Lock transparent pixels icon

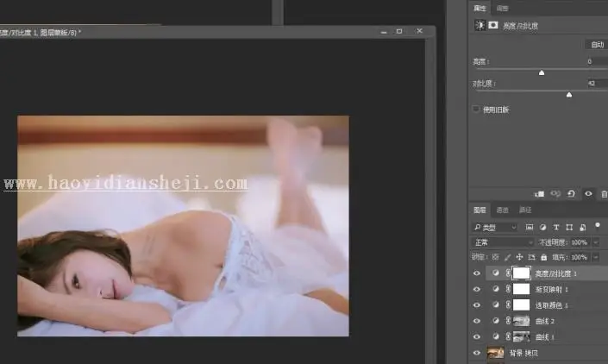click(x=495, y=257)
